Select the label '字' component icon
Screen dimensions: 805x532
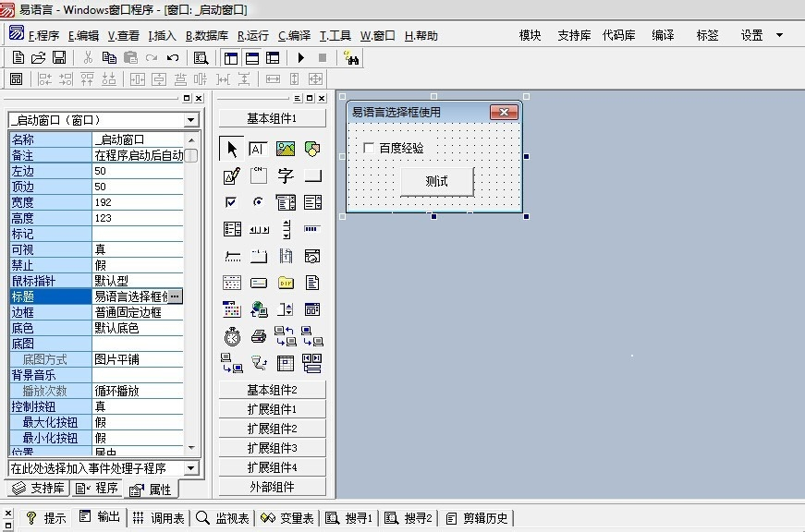click(x=286, y=175)
